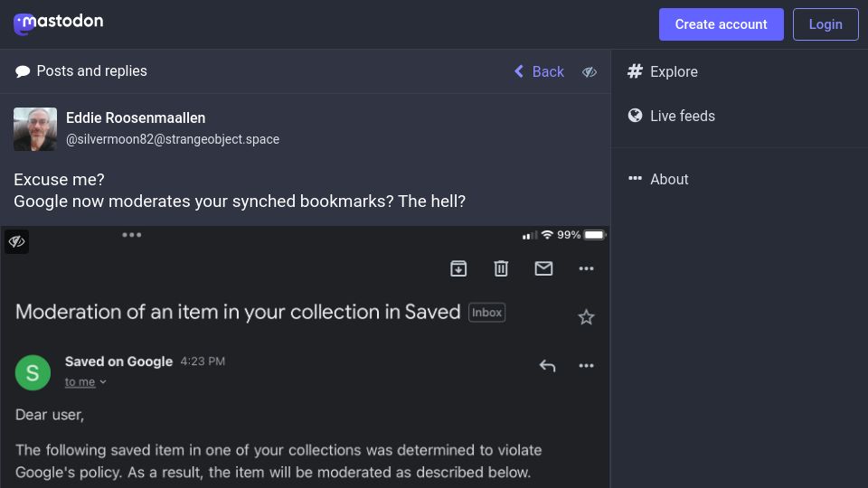This screenshot has height=488, width=868.
Task: Click the Live feeds globe icon
Action: tap(635, 115)
